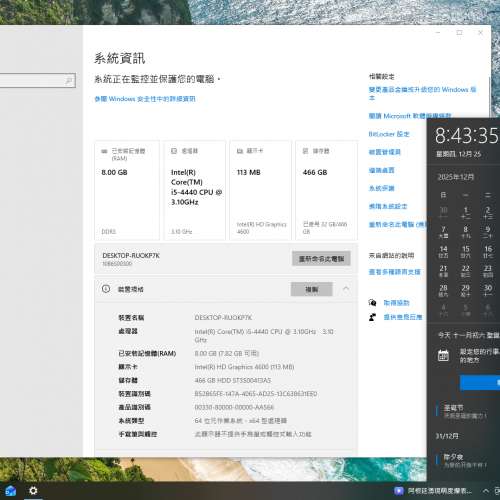The height and width of the screenshot is (500, 500).
Task: Select December 22 in calendar
Action: [x=466, y=271]
